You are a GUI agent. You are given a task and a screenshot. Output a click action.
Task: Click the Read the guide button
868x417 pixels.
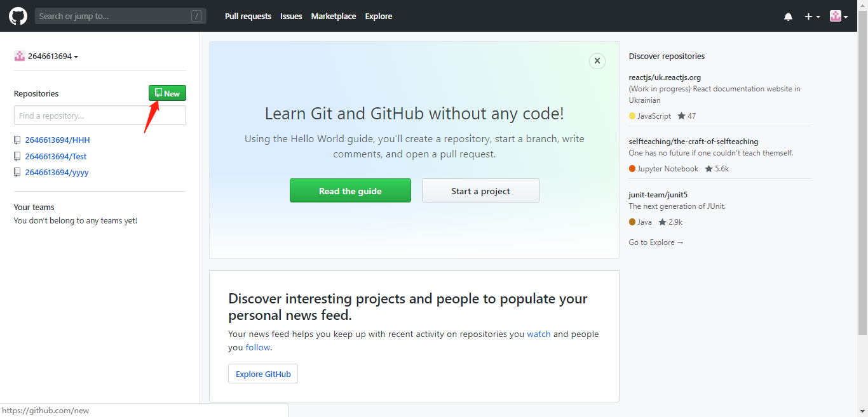[350, 190]
